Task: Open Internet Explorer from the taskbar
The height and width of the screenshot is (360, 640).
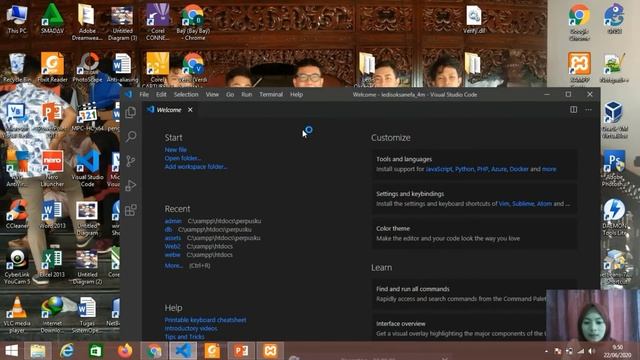Action: pyautogui.click(x=67, y=351)
